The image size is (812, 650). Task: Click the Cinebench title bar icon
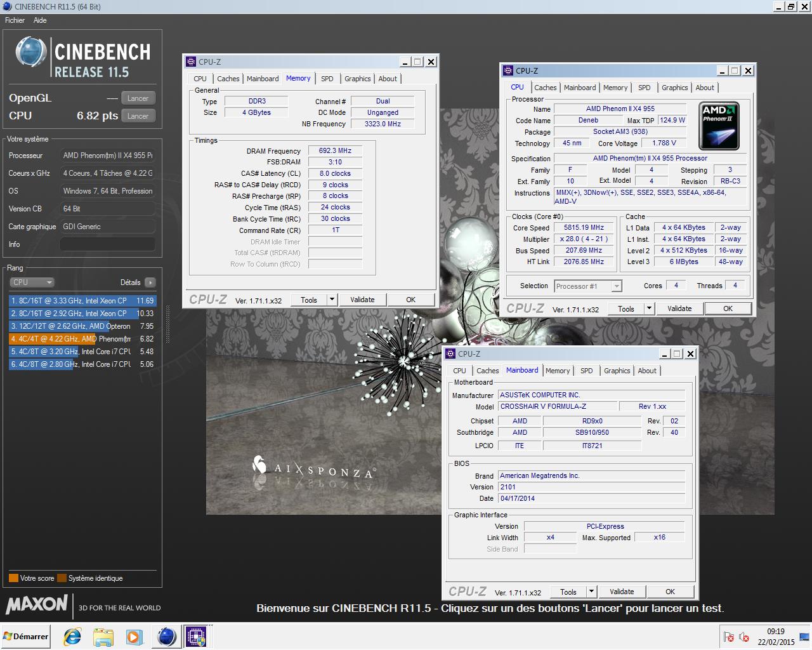(x=7, y=6)
